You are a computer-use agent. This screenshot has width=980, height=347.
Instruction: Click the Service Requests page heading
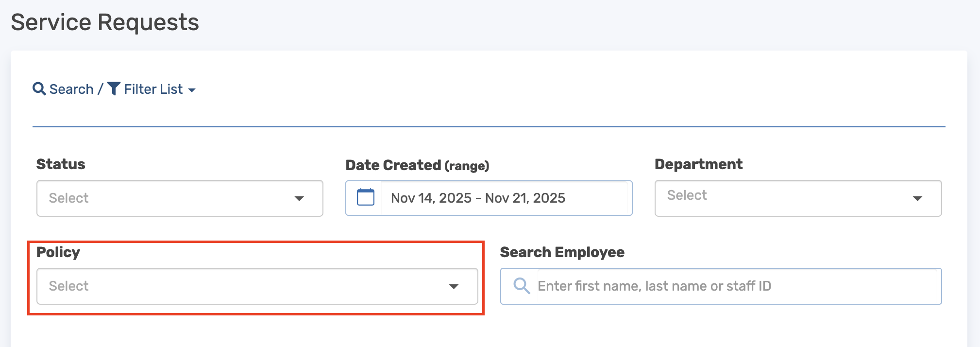(x=105, y=22)
